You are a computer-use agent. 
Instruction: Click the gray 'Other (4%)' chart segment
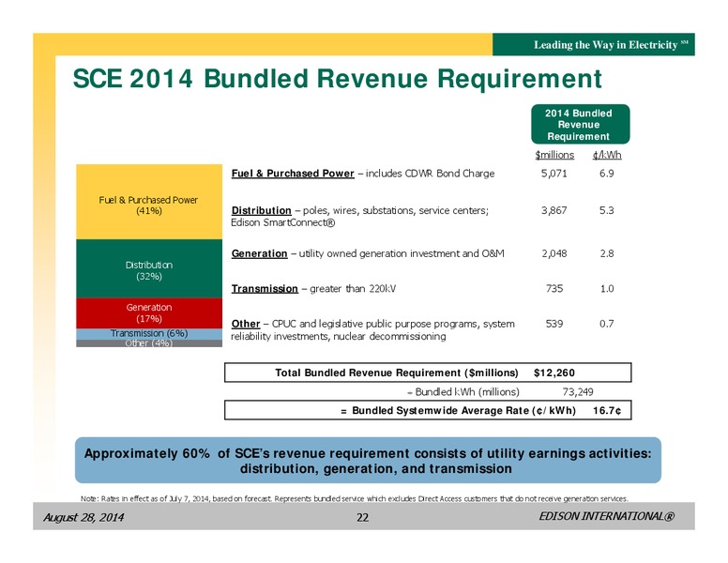[x=149, y=343]
